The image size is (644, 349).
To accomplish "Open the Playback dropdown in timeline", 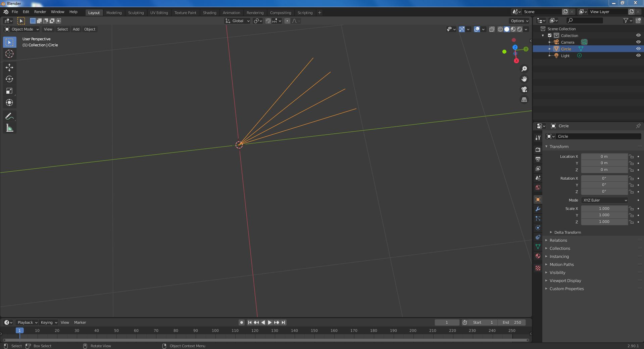I will click(27, 322).
